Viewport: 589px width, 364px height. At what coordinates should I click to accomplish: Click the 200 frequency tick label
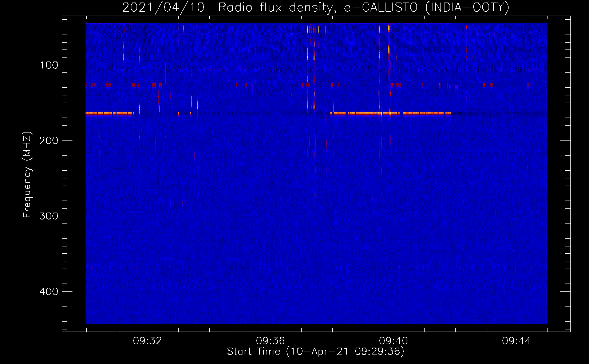[x=49, y=141]
